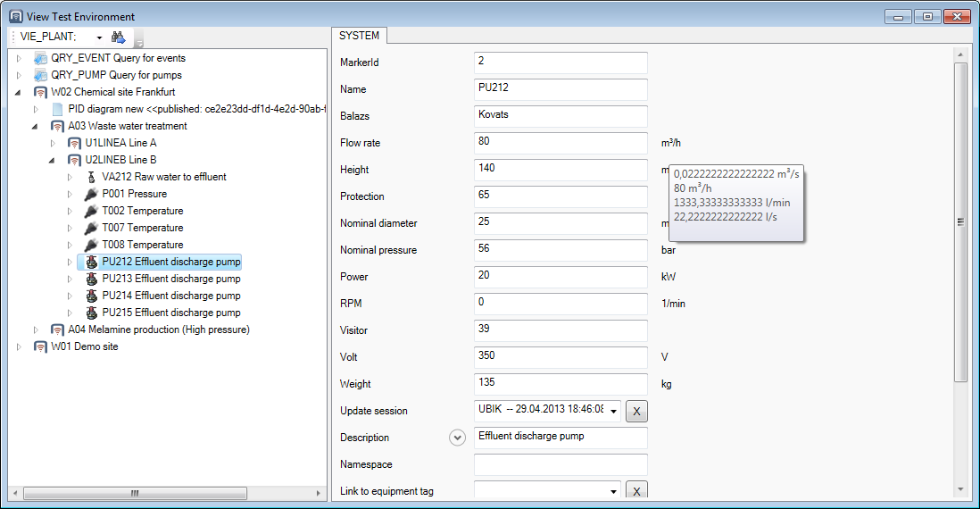Click the VA212 valve icon
The height and width of the screenshot is (509, 980).
pos(91,177)
